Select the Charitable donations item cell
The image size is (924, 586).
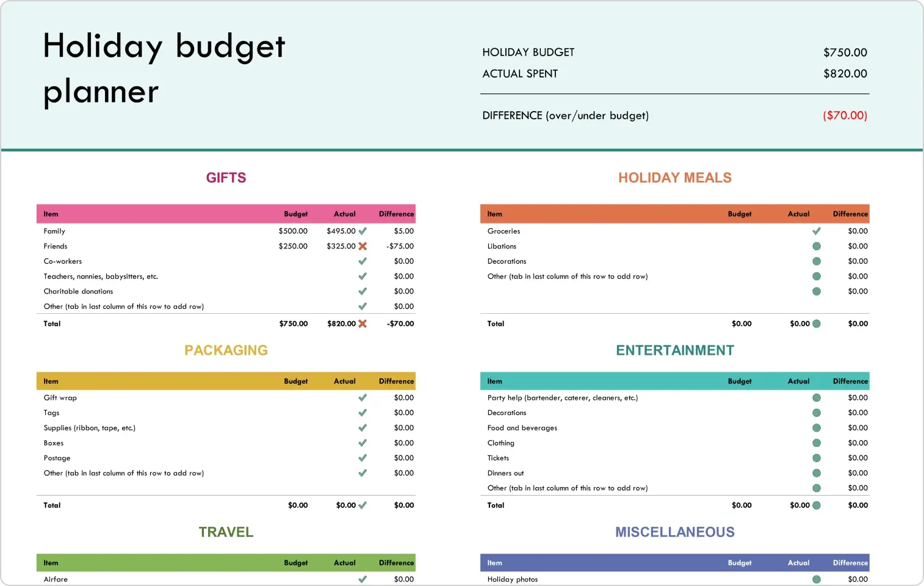[x=78, y=291]
